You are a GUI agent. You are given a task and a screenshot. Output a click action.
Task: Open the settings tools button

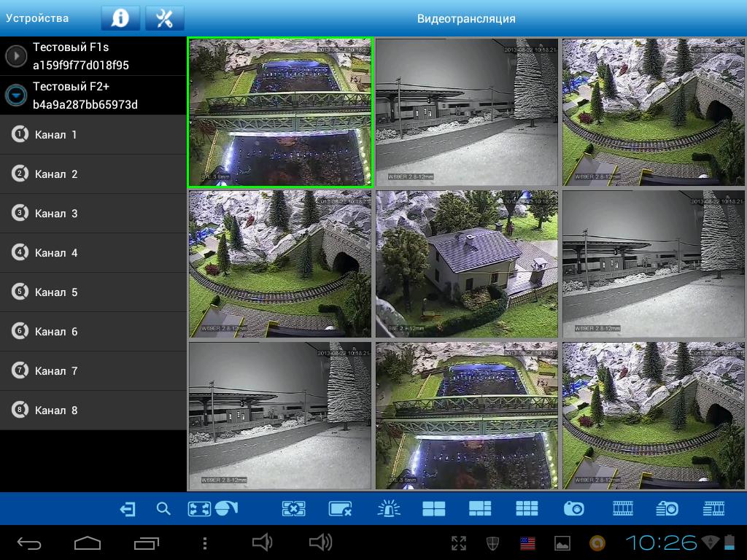[x=165, y=18]
